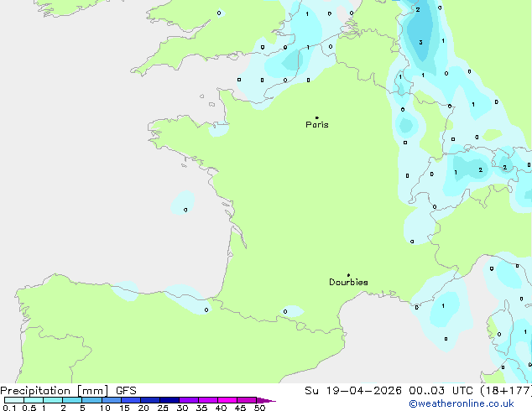Click the legend label 50
The width and height of the screenshot is (532, 411).
click(259, 408)
